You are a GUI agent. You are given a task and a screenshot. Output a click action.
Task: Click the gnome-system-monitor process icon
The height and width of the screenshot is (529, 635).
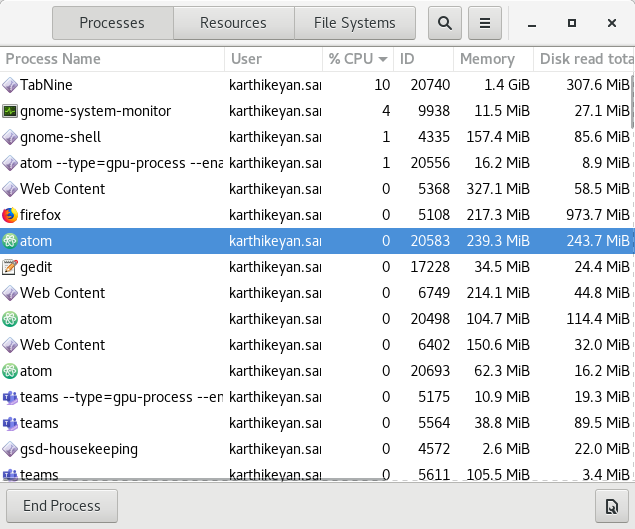pyautogui.click(x=10, y=111)
